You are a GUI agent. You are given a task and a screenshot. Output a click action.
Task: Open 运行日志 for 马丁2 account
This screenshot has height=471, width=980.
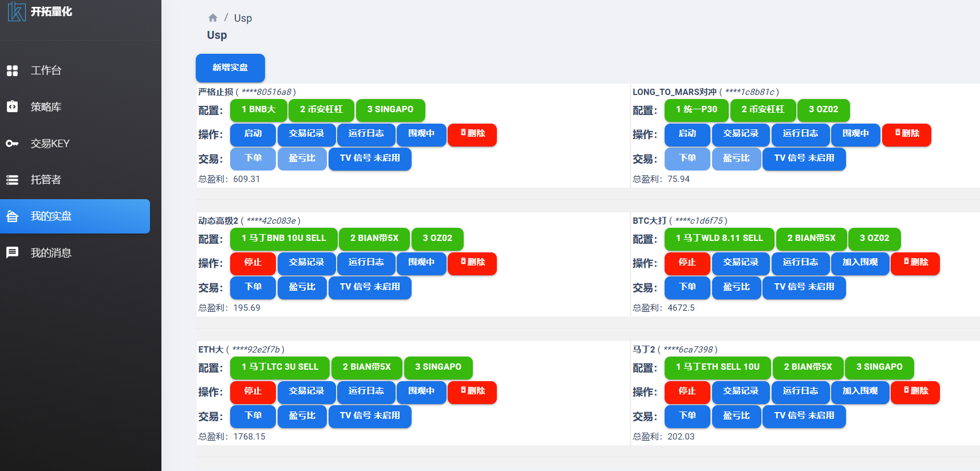coord(800,391)
